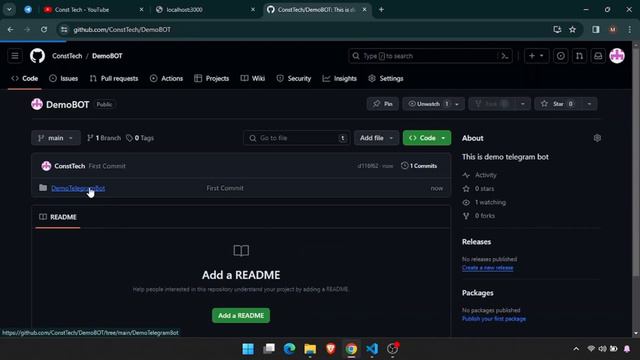Open the Pull requests tab
Viewport: 640px width, 360px height.
pyautogui.click(x=114, y=78)
